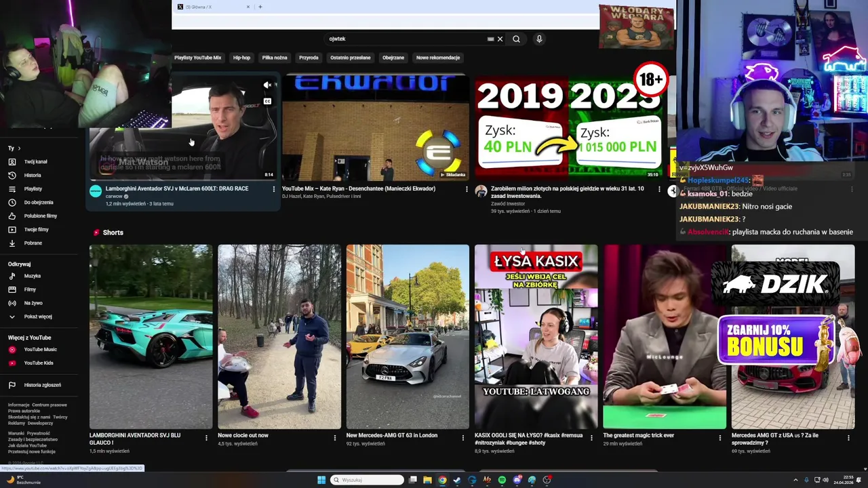868x488 pixels.
Task: Start voice search with the microphone
Action: coord(539,39)
